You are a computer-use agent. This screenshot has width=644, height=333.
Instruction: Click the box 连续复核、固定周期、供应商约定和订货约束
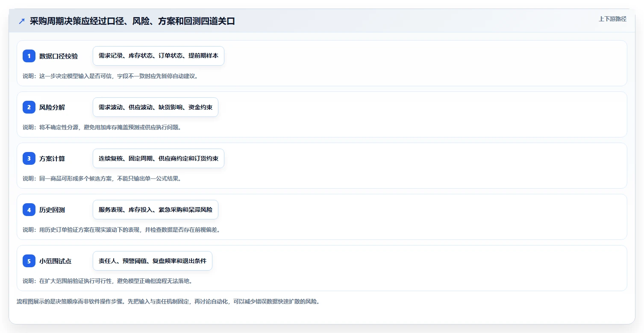159,158
